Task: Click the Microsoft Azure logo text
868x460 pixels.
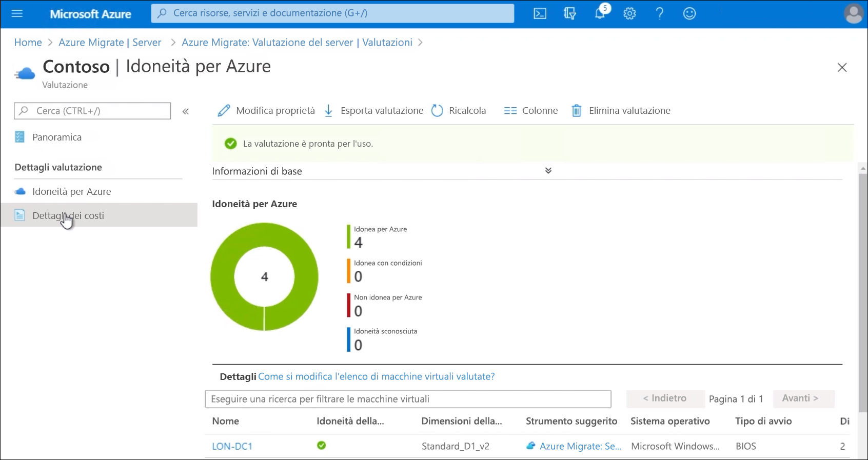Action: [90, 14]
